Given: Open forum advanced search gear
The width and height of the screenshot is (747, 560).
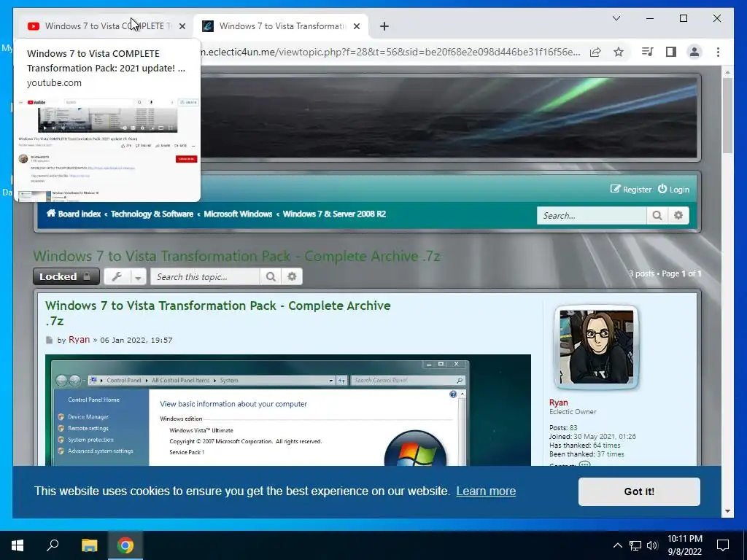Looking at the screenshot, I should point(678,215).
